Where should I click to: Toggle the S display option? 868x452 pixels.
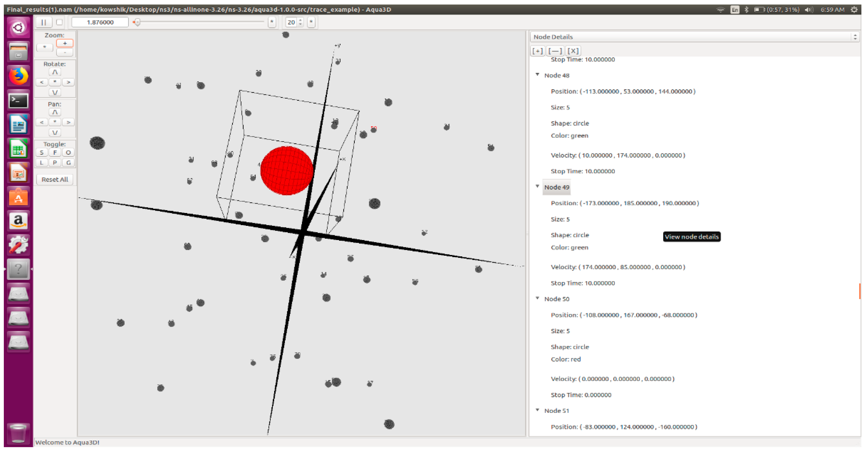pos(42,153)
